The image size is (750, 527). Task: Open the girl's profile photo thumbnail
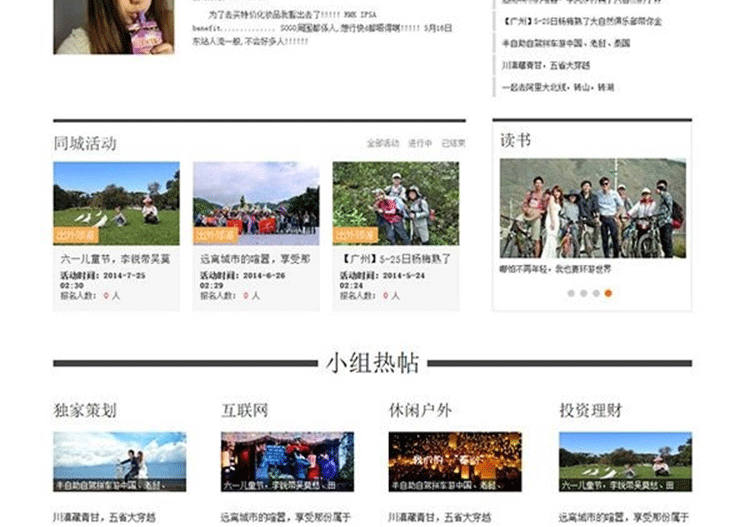pyautogui.click(x=114, y=27)
